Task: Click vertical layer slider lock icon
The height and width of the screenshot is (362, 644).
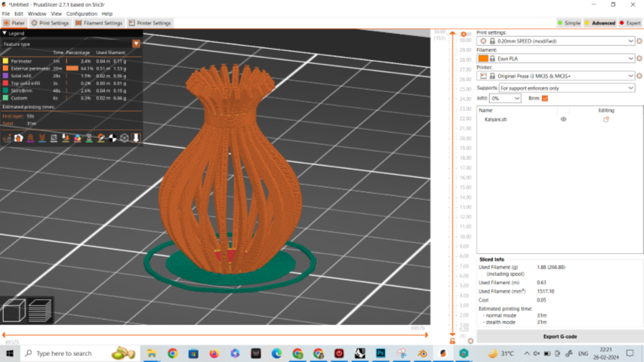Action: click(x=452, y=341)
